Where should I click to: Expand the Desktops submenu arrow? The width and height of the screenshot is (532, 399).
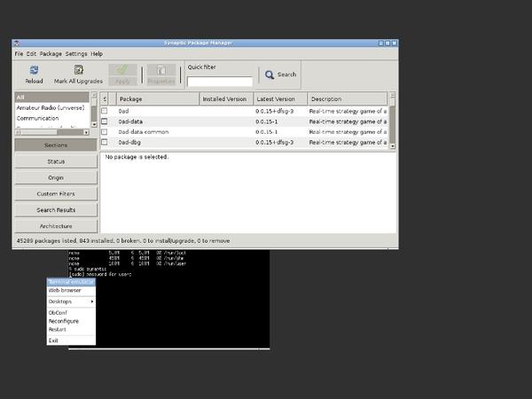[x=92, y=301]
